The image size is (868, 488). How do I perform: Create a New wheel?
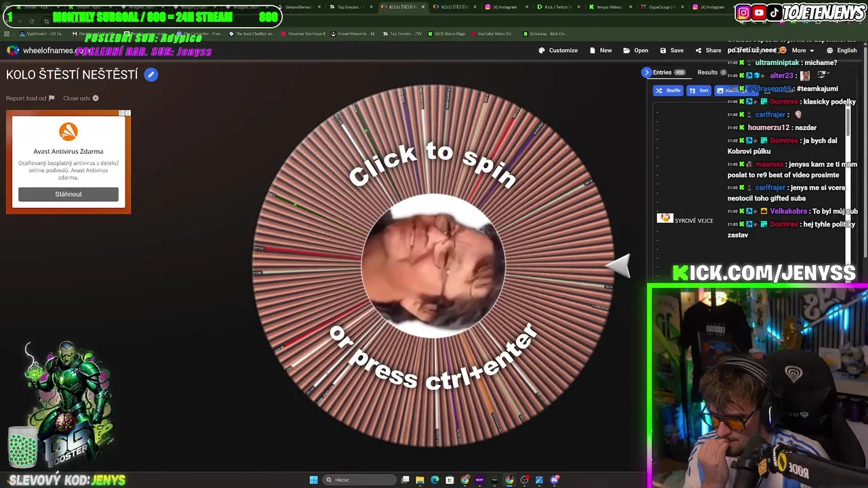click(x=601, y=50)
